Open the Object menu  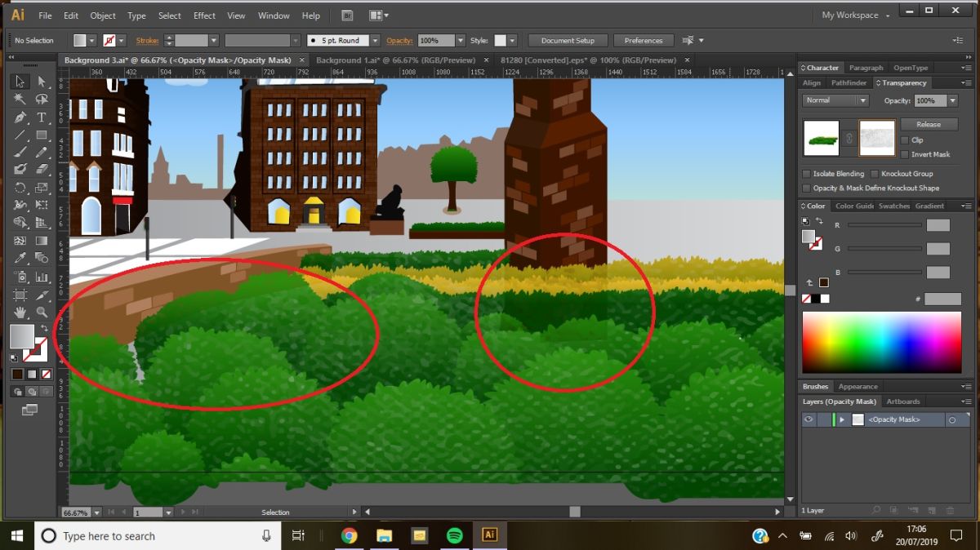pos(103,16)
